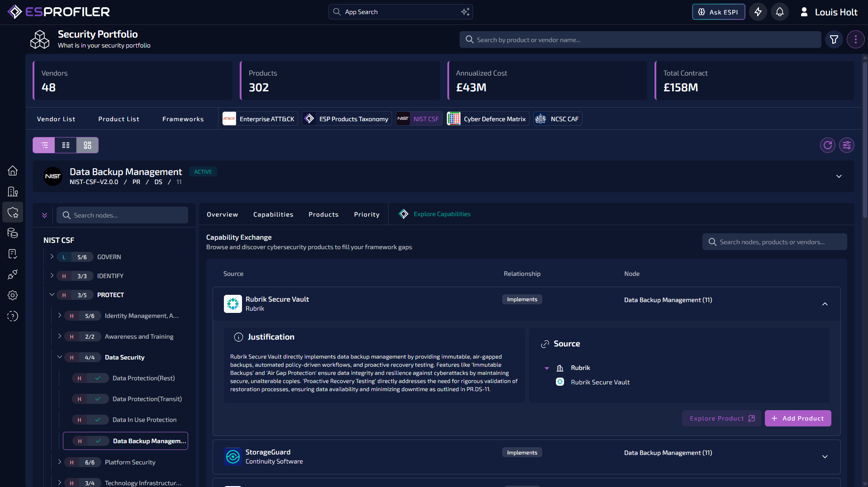Expand Awareness and Training node arrow
The width and height of the screenshot is (868, 487).
point(59,336)
